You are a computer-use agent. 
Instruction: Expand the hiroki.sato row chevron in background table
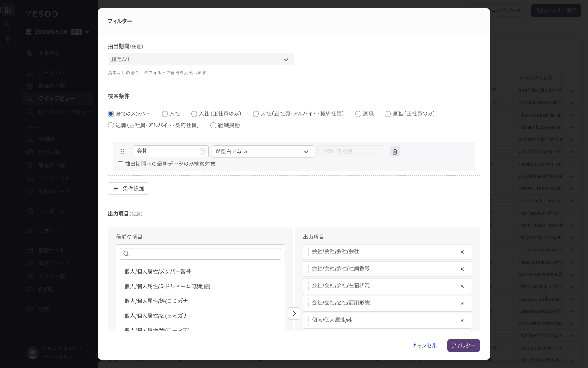(572, 164)
